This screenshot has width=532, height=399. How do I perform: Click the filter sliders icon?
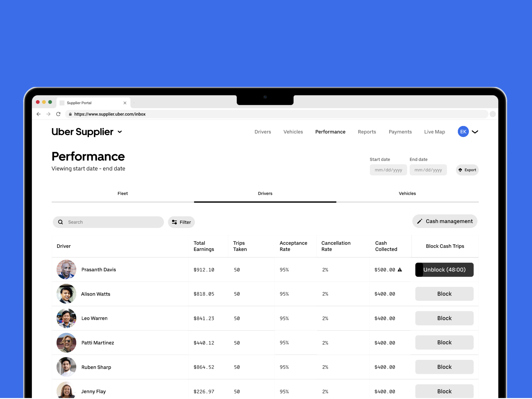click(175, 222)
